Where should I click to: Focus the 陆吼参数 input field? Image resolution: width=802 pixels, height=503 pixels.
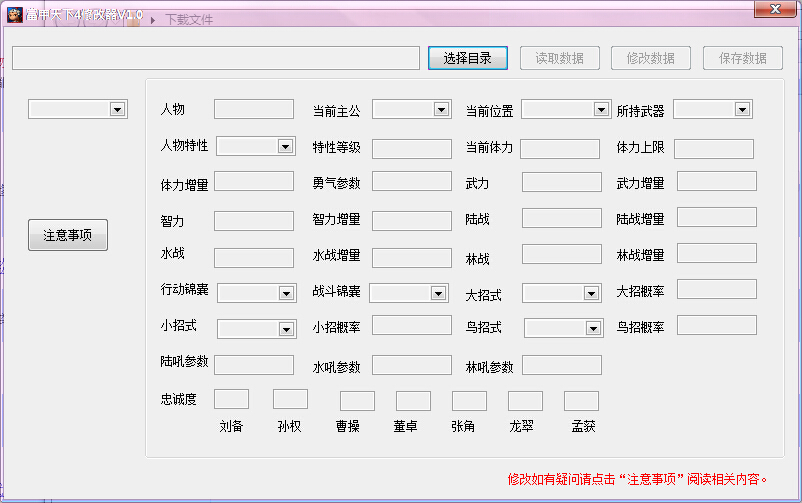coord(253,365)
